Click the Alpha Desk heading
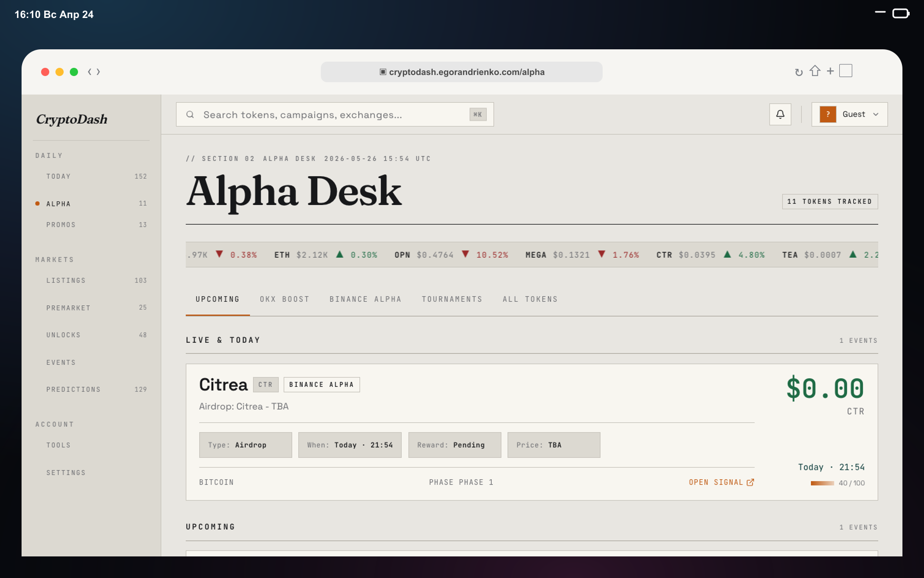The width and height of the screenshot is (924, 578). [294, 191]
